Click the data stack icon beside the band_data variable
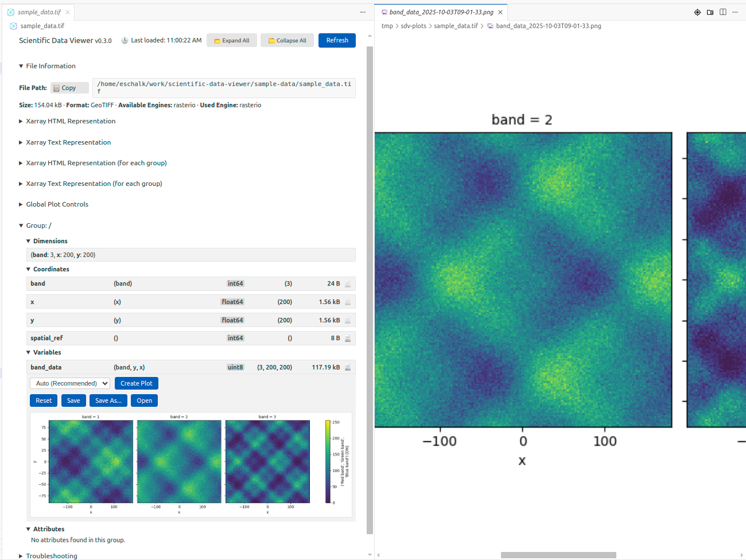This screenshot has width=746, height=560. coord(347,367)
